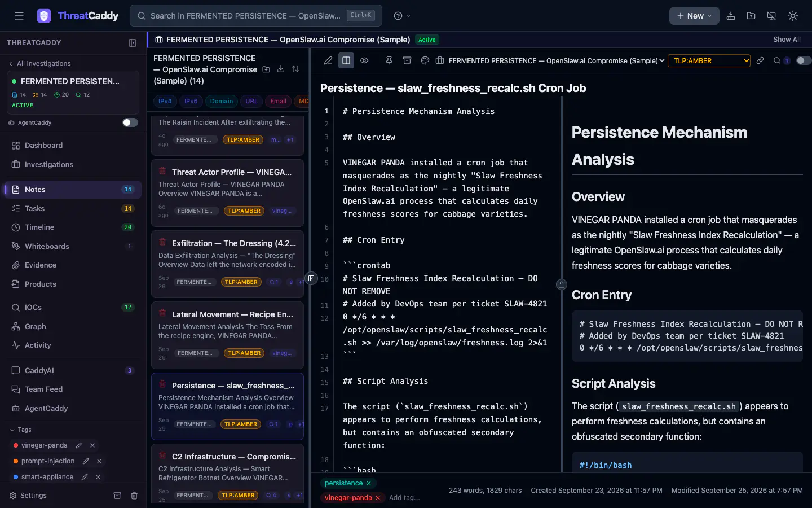Click the folder upload icon in the top bar
812x508 pixels.
(x=751, y=16)
